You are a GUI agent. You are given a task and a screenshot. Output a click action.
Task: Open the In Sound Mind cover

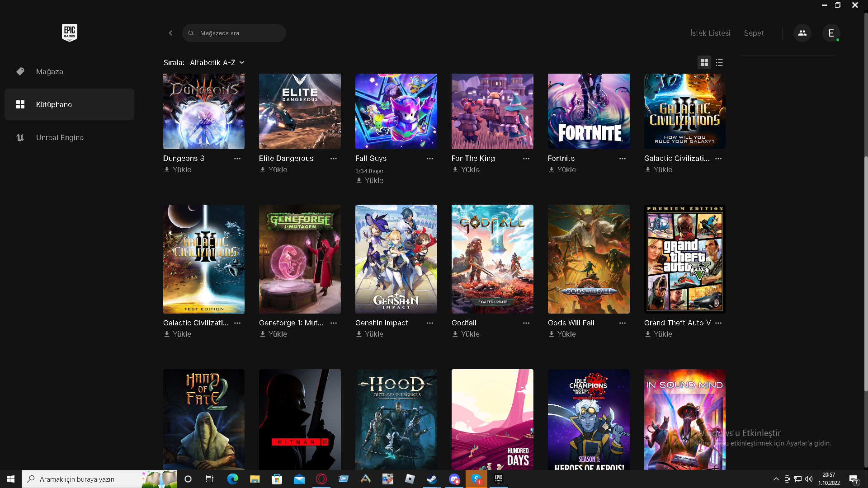(x=685, y=419)
